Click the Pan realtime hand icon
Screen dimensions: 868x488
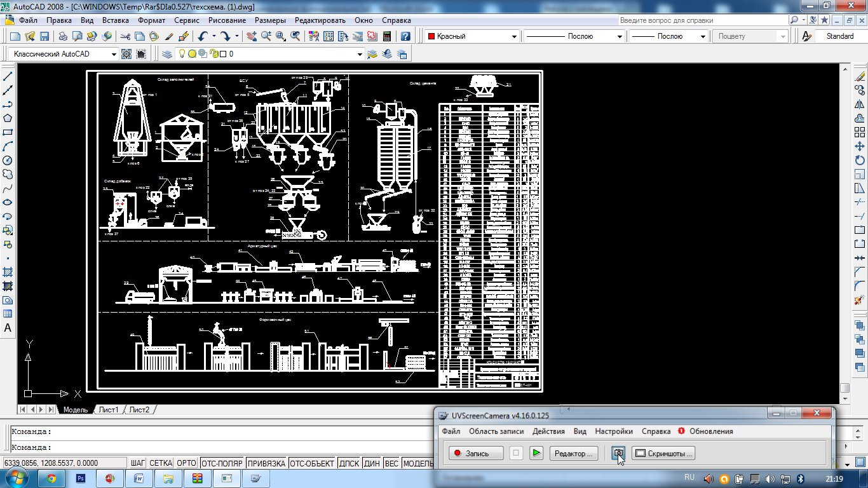click(x=252, y=36)
